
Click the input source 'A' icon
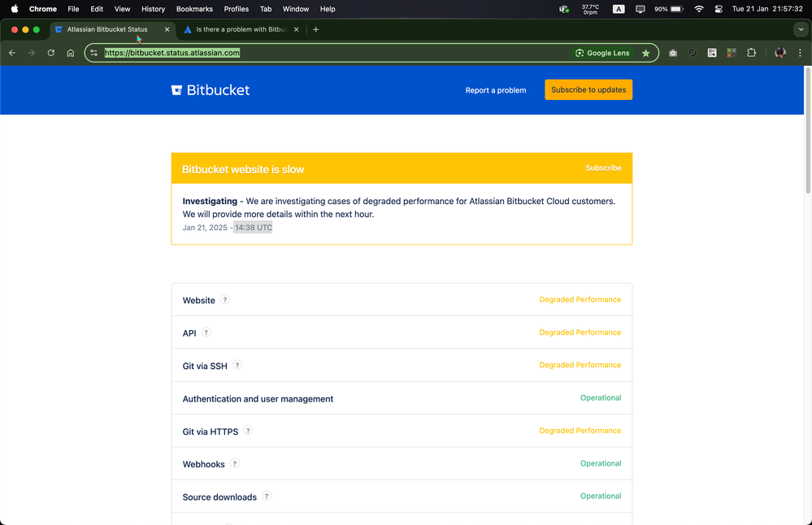pyautogui.click(x=619, y=9)
